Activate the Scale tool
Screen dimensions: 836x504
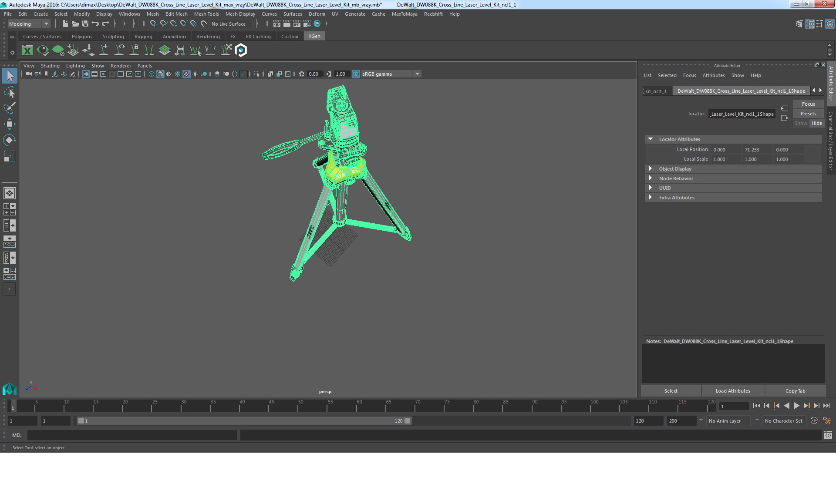[x=10, y=156]
